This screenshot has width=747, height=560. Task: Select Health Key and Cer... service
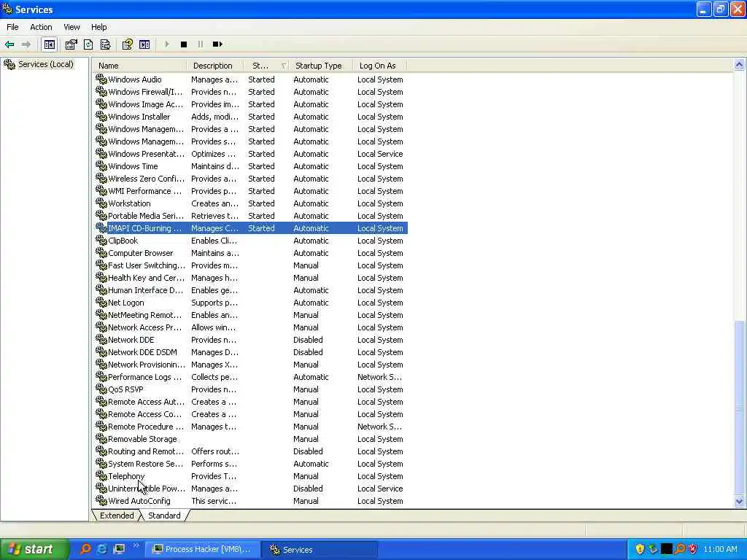click(146, 278)
